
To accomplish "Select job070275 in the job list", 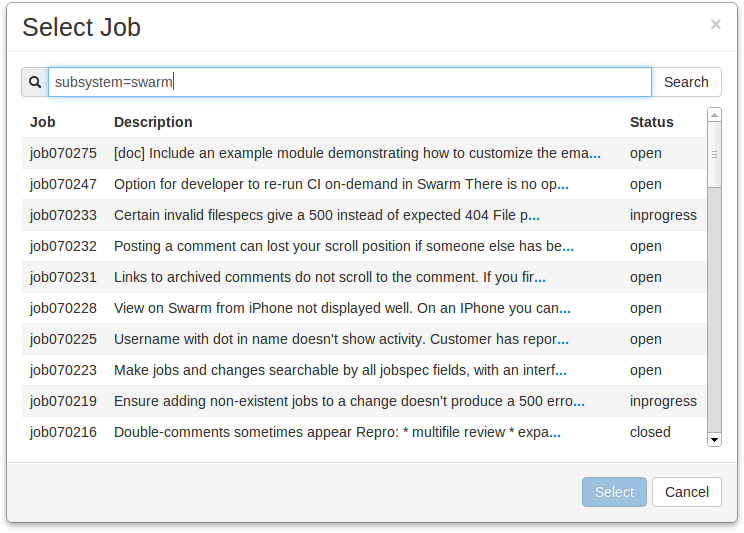I will pyautogui.click(x=364, y=153).
